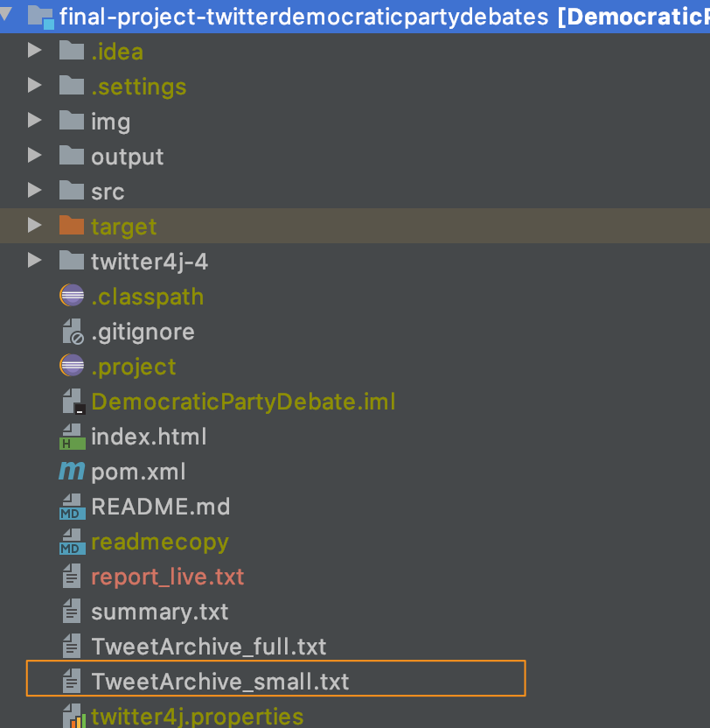The image size is (710, 728).
Task: Select the .idea folder name
Action: pos(117,51)
